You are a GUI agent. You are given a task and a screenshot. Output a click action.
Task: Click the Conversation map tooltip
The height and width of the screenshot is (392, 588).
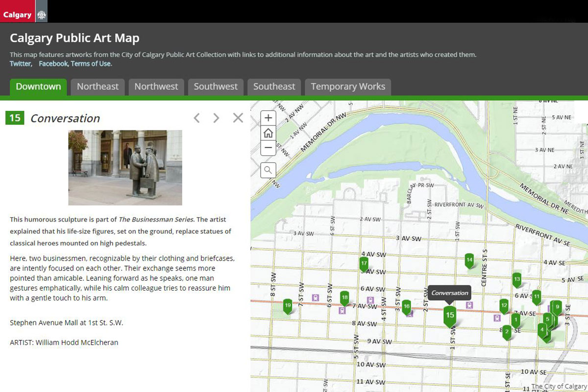pos(450,293)
